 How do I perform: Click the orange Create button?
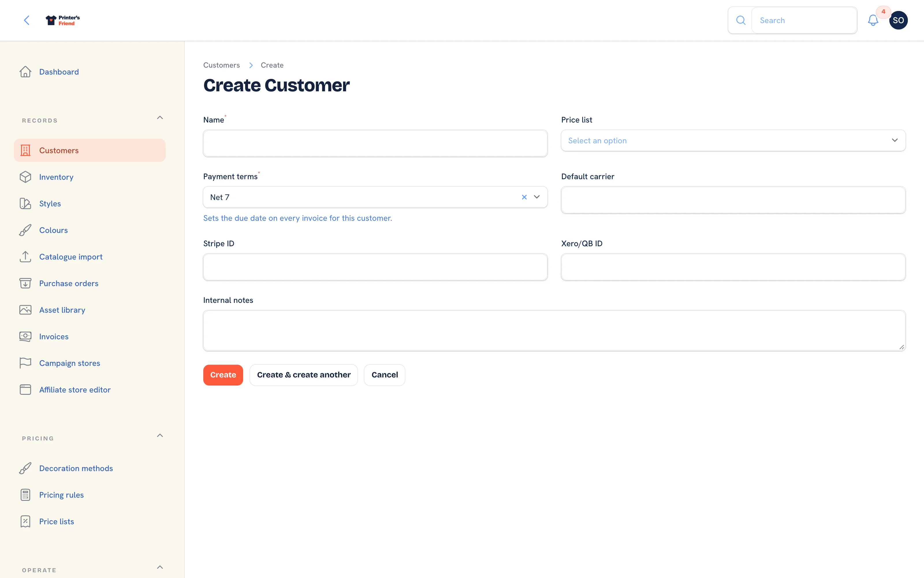click(223, 375)
